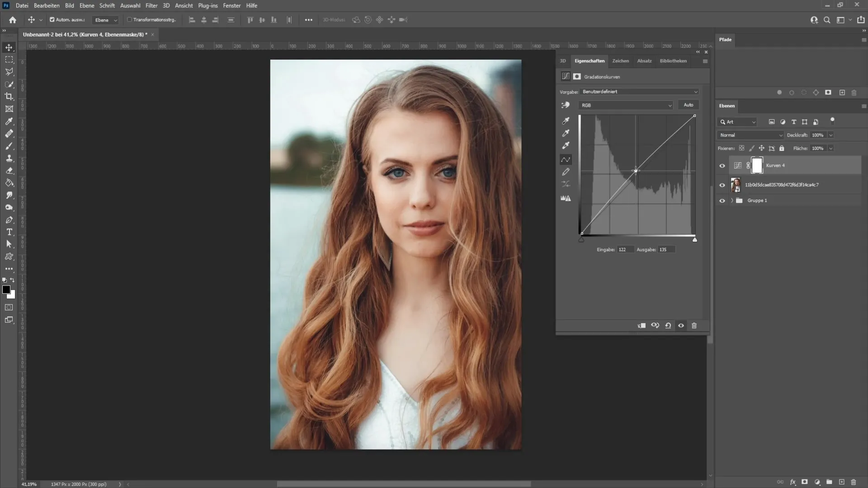Toggle visibility of Kurven 4 layer
This screenshot has width=868, height=488.
[x=722, y=165]
